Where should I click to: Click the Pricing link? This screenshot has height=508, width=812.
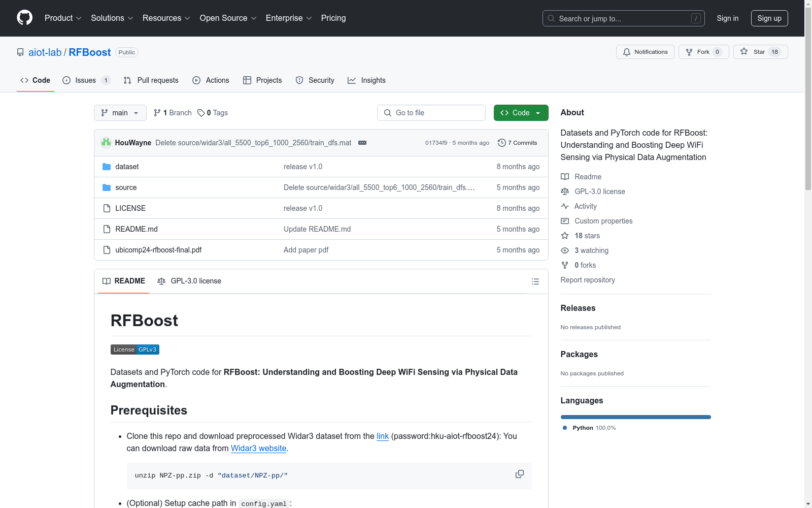pyautogui.click(x=333, y=18)
